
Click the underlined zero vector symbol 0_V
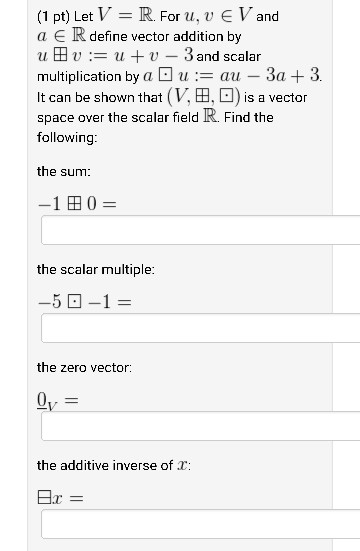coord(46,401)
